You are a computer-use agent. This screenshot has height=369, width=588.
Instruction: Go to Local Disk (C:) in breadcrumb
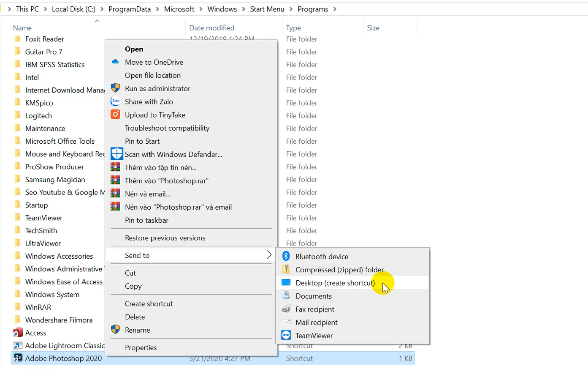[73, 9]
